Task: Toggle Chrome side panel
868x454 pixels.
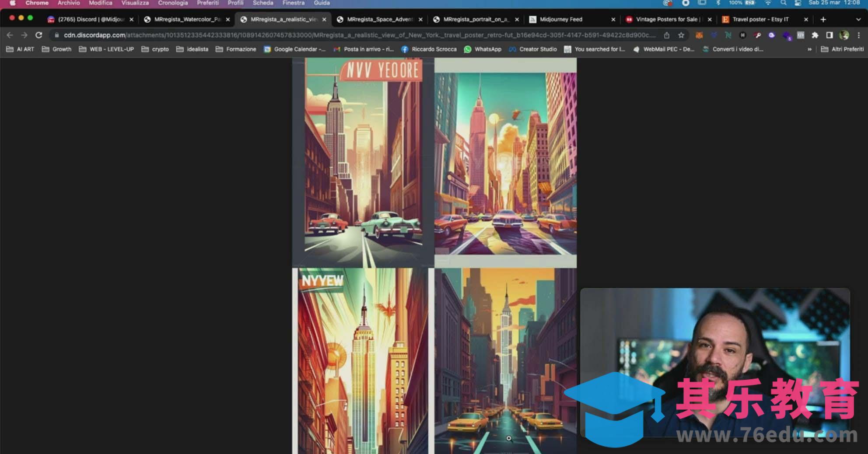Action: [829, 35]
